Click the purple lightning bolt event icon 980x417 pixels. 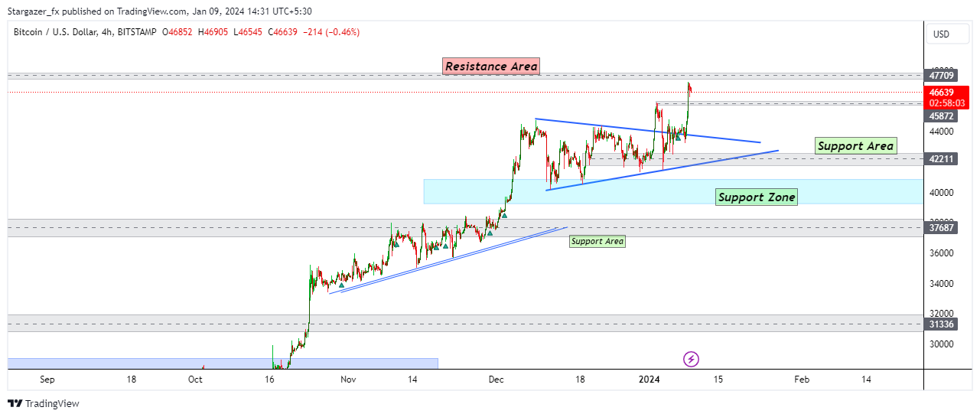point(691,358)
